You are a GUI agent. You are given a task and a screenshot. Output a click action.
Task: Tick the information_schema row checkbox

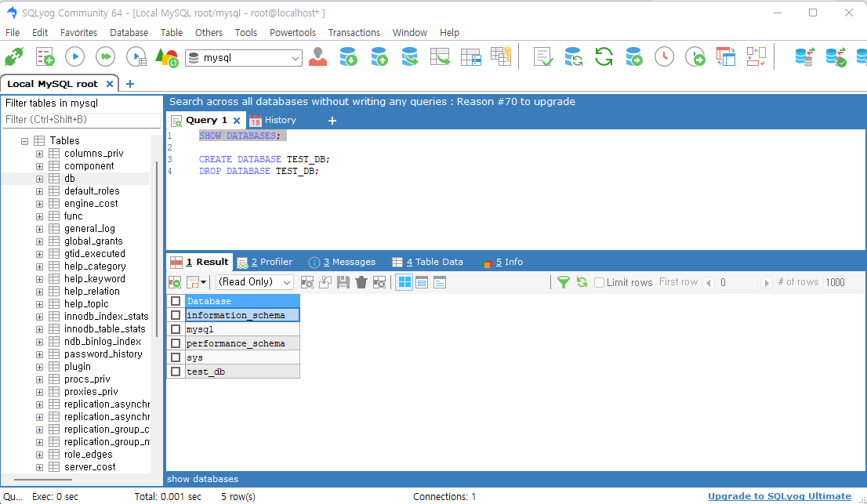pos(176,315)
